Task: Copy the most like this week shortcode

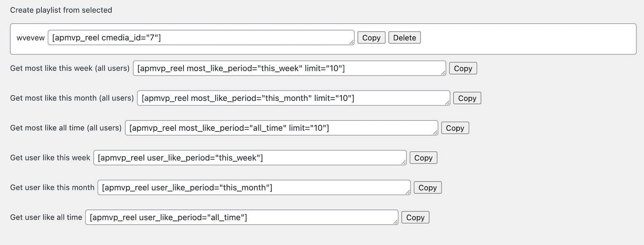Action: (x=463, y=68)
